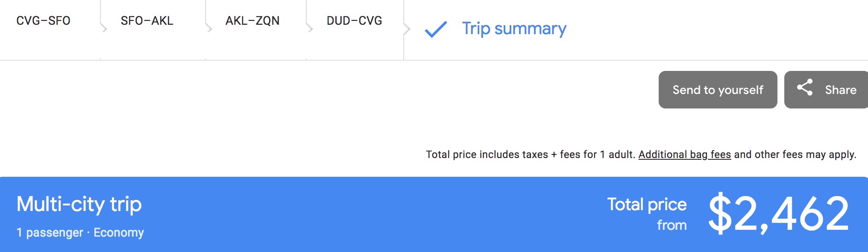Screen dimensions: 868x252
Task: Click the chevron arrow after AKL–ZQN
Action: 310,28
